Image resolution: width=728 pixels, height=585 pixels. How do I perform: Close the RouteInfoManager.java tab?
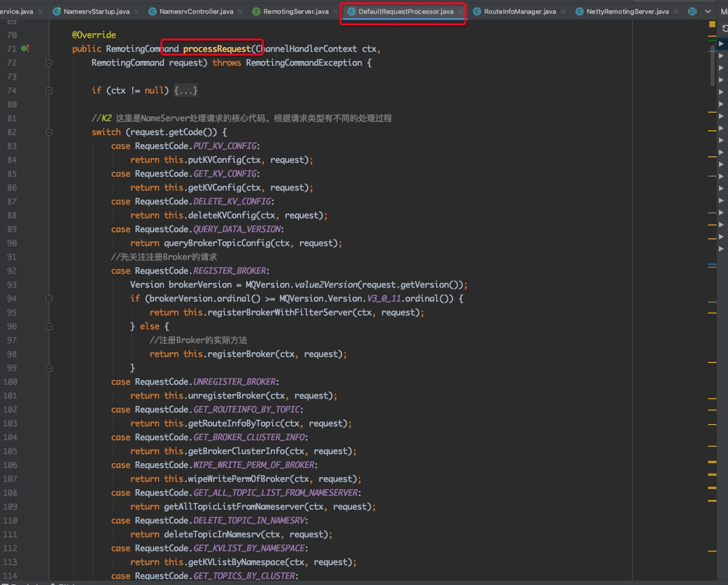563,11
